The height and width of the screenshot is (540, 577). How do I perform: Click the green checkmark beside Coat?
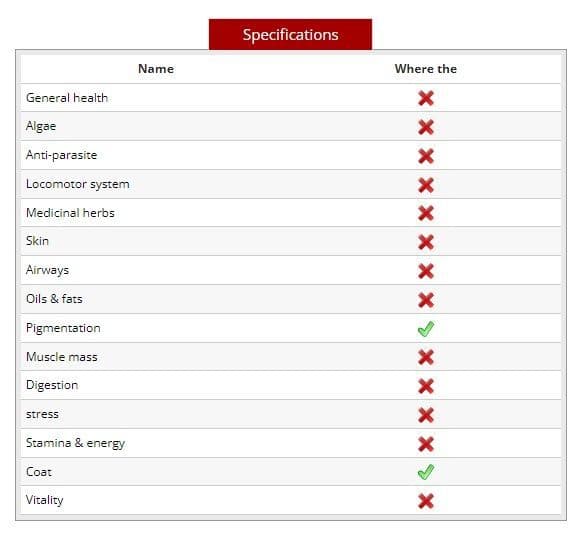pos(426,472)
